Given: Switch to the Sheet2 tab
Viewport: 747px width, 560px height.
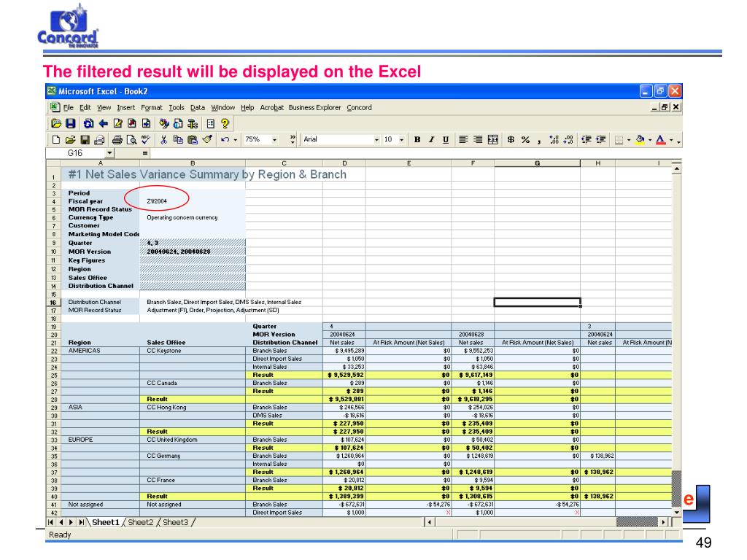Looking at the screenshot, I should (x=141, y=522).
